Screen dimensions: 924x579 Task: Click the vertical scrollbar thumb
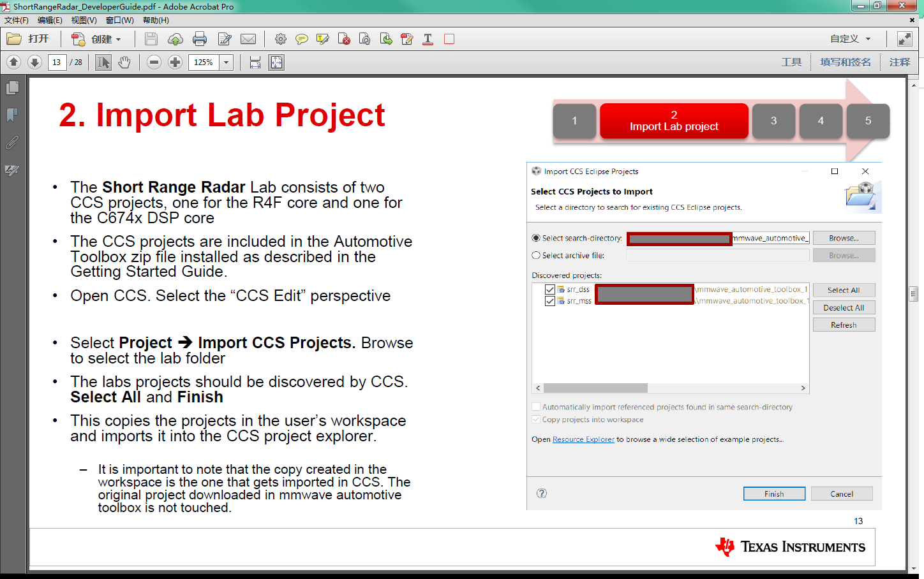pyautogui.click(x=913, y=294)
